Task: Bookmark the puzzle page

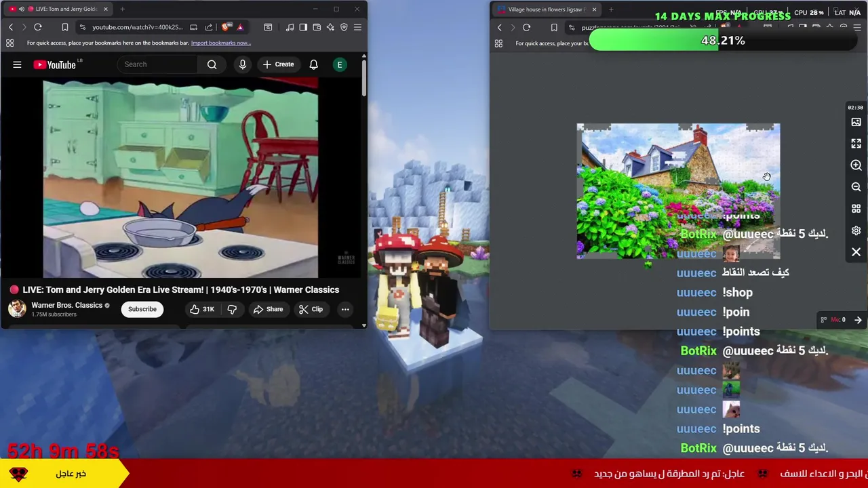Action: (554, 28)
